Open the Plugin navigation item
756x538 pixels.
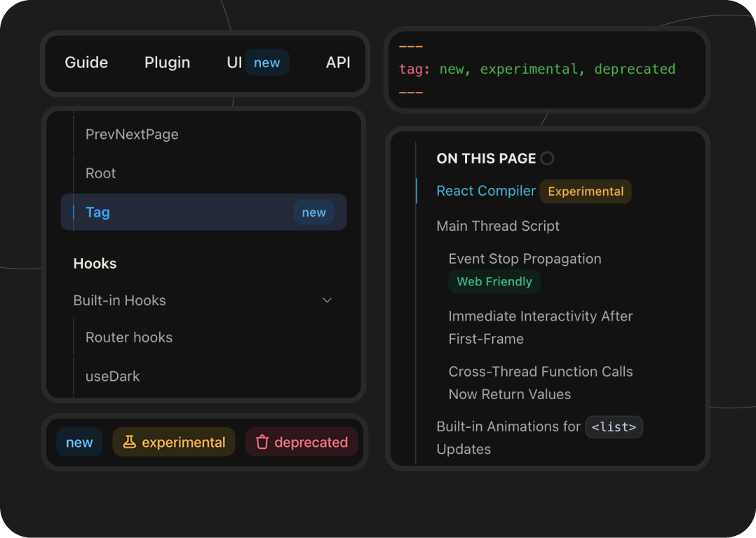[x=167, y=62]
